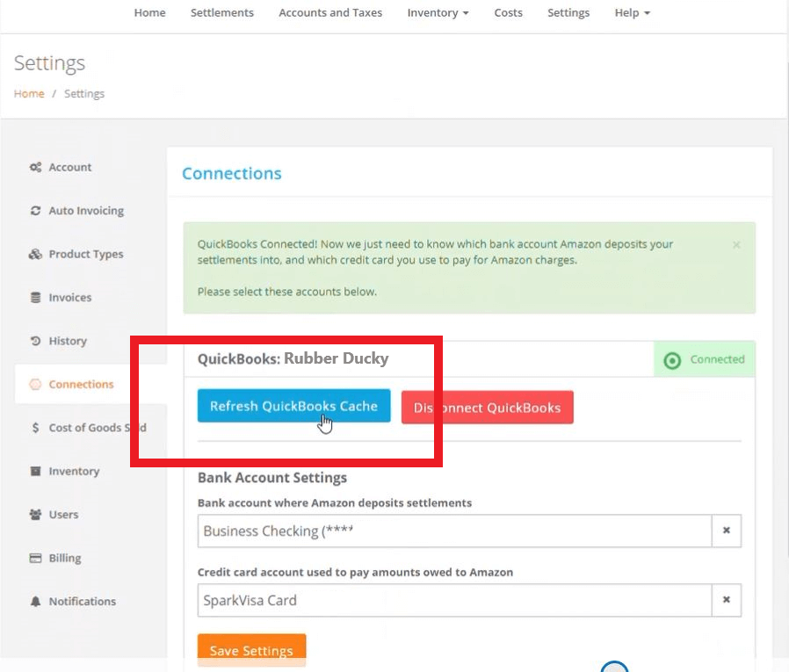Open the Inventory dropdown in top navigation
The width and height of the screenshot is (789, 672).
pyautogui.click(x=438, y=12)
